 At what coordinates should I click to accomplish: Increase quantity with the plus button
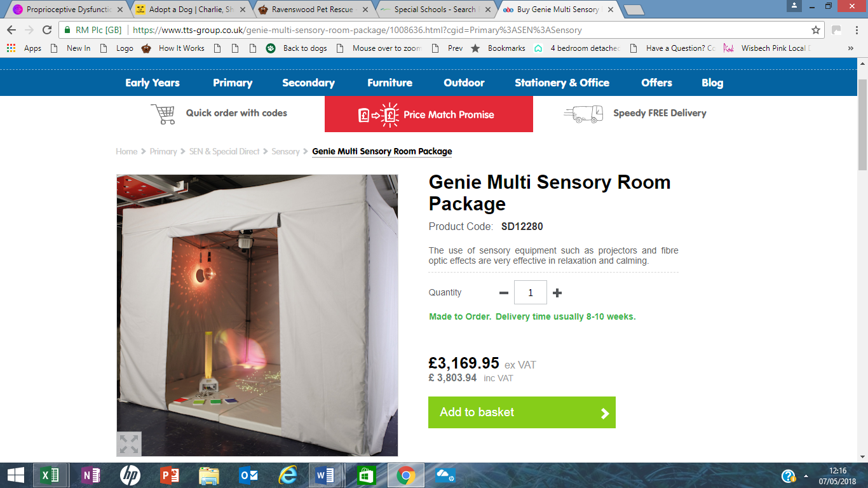click(557, 293)
